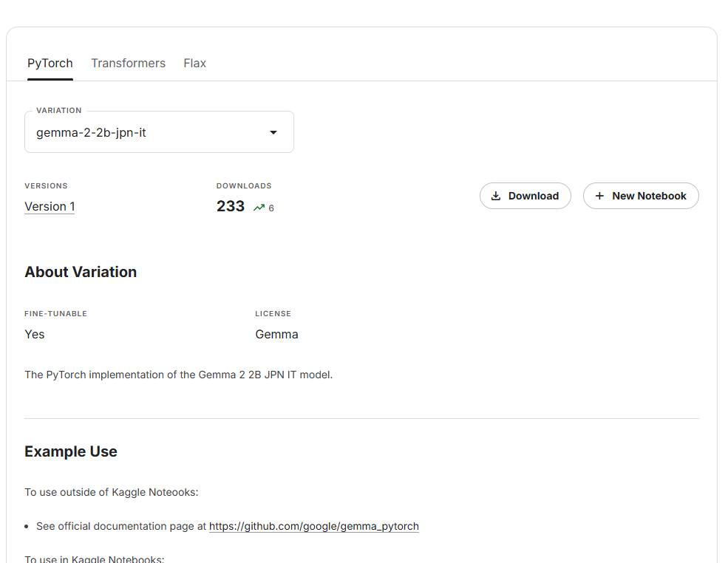Click the upward trend arrow beside download count

(259, 207)
